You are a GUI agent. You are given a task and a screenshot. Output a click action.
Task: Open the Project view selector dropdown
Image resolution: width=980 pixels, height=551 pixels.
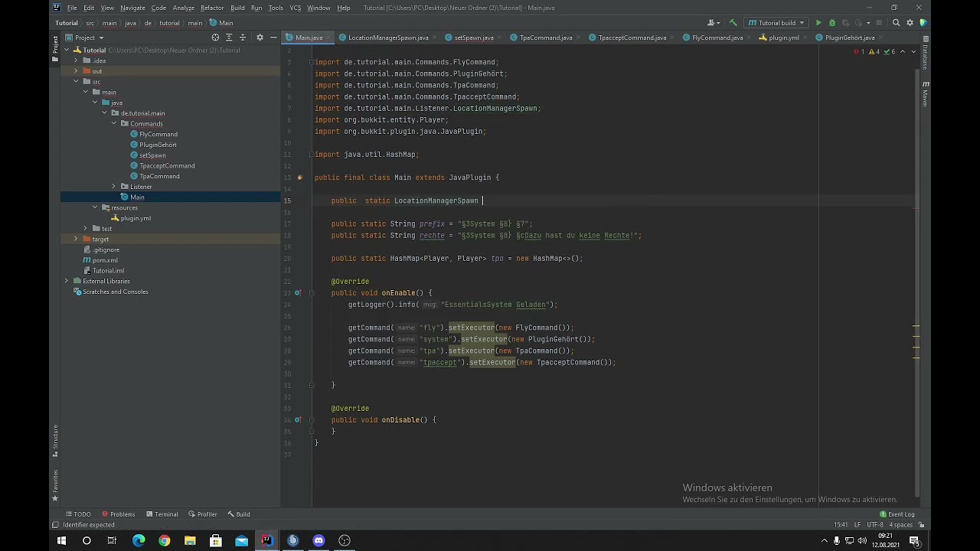[84, 37]
